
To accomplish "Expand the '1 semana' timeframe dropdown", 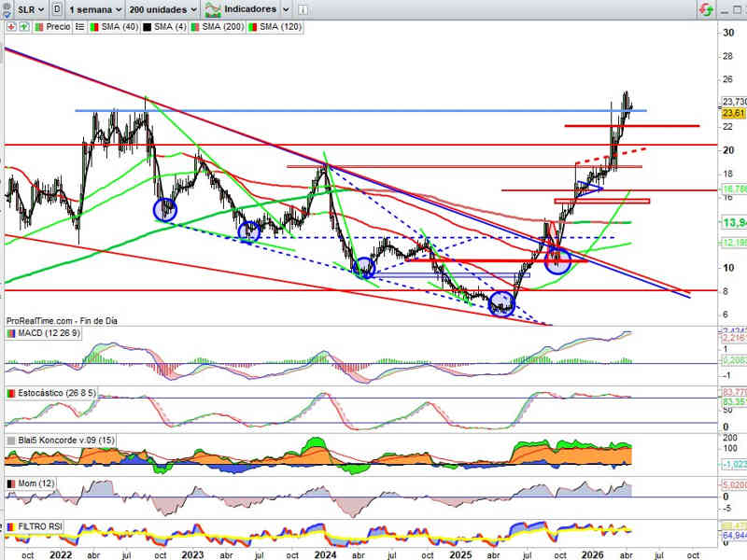I will [x=96, y=9].
